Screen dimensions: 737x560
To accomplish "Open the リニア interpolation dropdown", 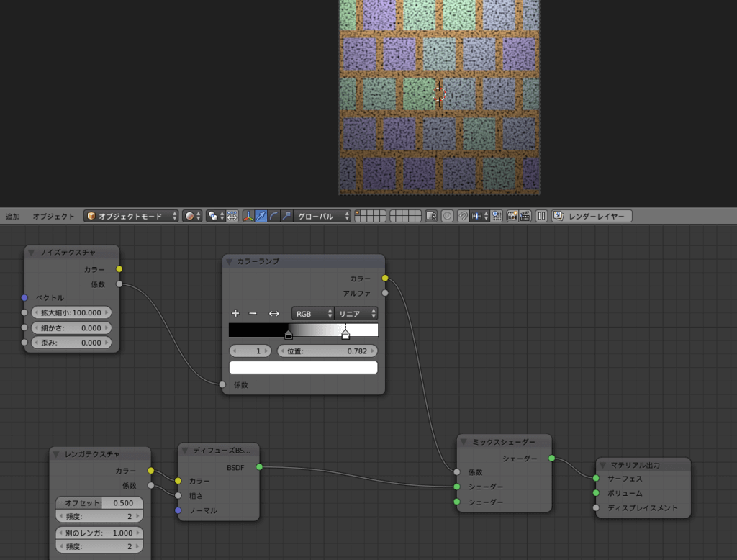I will pyautogui.click(x=356, y=314).
